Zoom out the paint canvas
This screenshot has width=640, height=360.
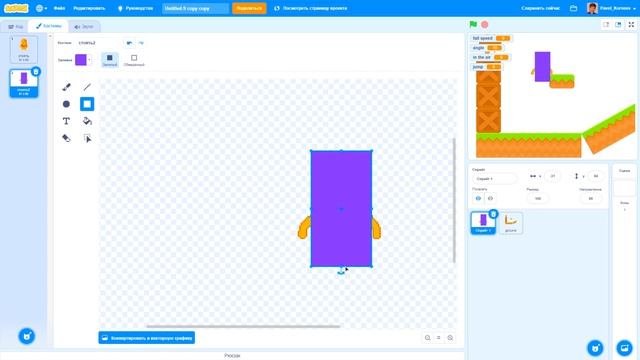[x=427, y=338]
